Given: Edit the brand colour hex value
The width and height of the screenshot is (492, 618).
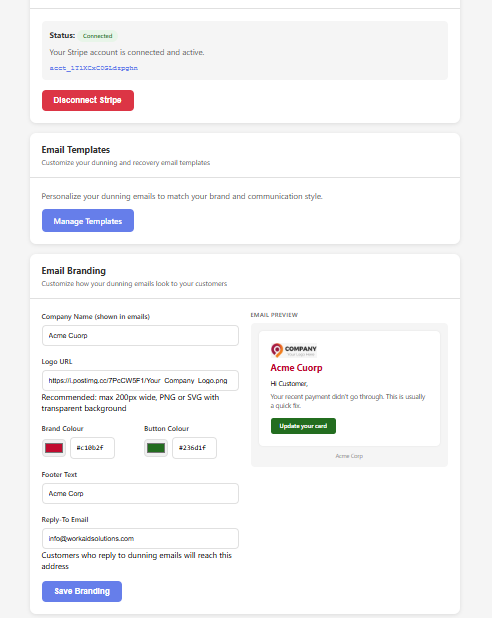Looking at the screenshot, I should [92, 448].
